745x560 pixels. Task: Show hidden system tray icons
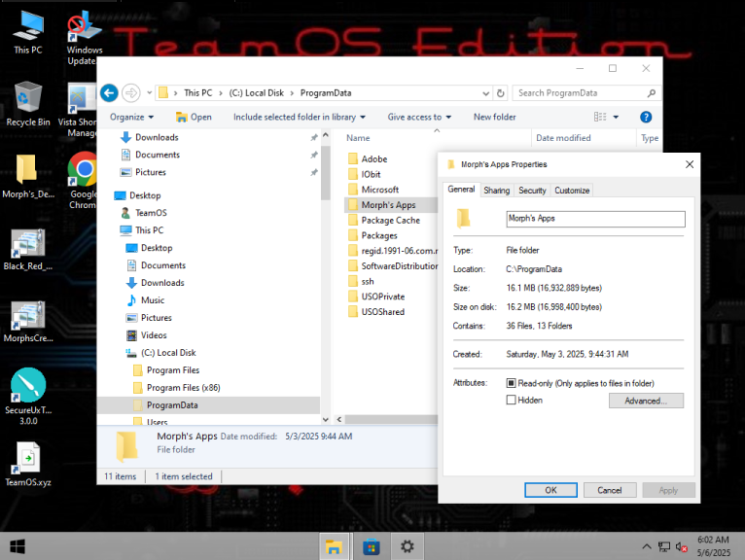[646, 546]
